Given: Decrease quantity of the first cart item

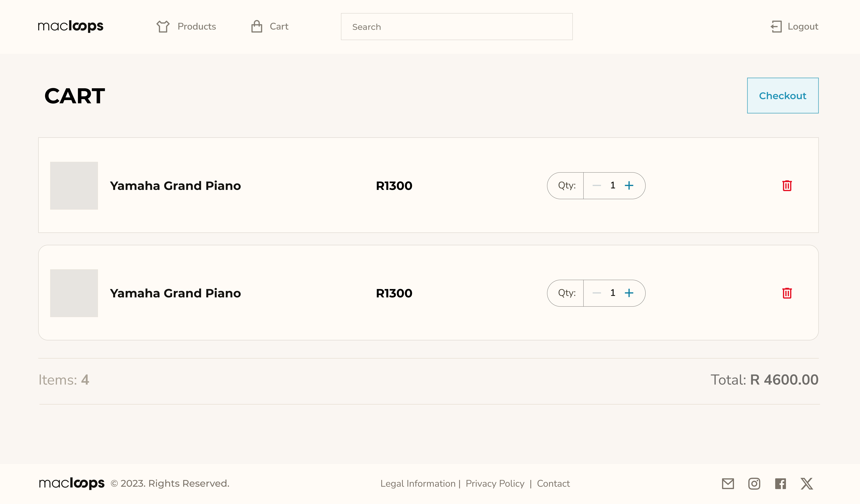Looking at the screenshot, I should pyautogui.click(x=596, y=186).
